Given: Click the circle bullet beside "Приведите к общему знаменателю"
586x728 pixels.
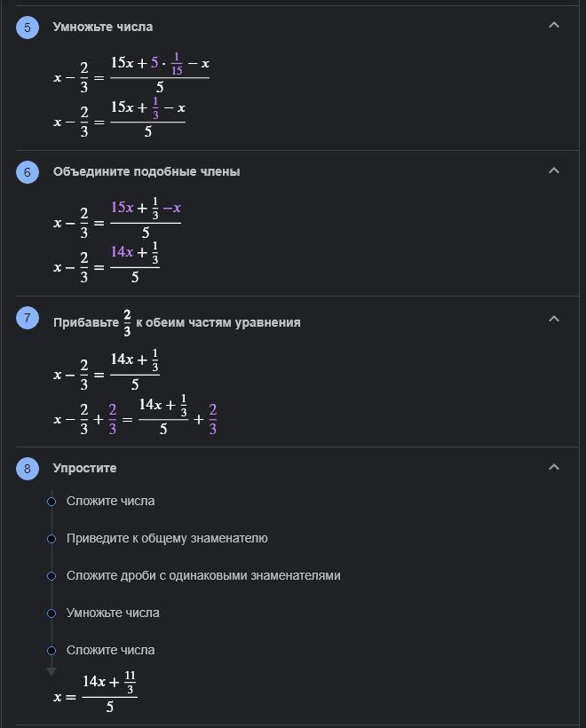Looking at the screenshot, I should click(51, 539).
